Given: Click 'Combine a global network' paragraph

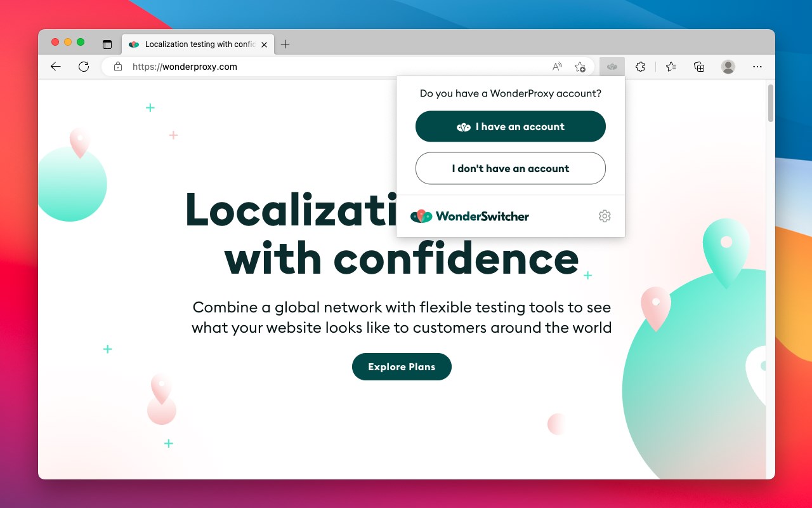Looking at the screenshot, I should 402,317.
